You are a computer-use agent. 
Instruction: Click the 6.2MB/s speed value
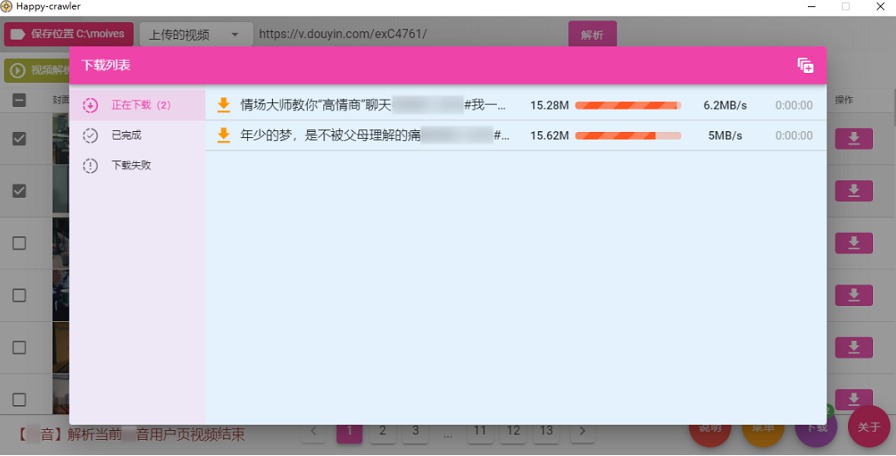coord(725,105)
